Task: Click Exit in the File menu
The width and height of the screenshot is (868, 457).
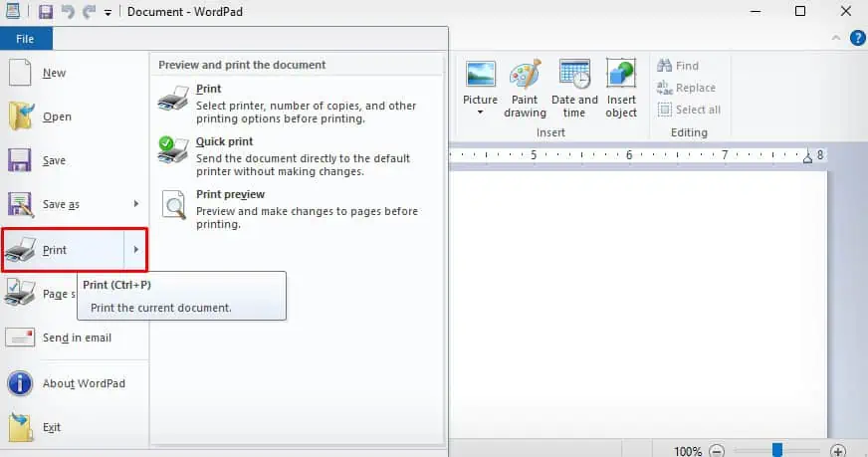Action: pos(75,427)
